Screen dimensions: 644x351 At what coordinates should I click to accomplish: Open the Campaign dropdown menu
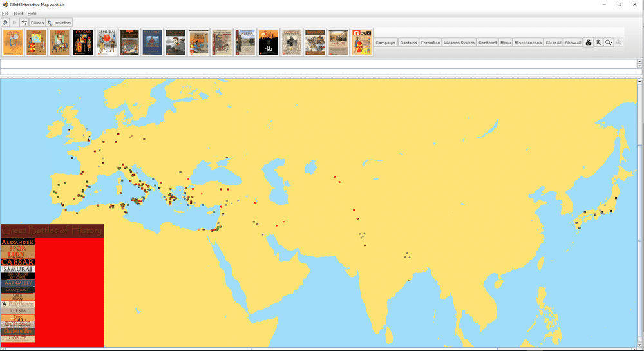385,43
